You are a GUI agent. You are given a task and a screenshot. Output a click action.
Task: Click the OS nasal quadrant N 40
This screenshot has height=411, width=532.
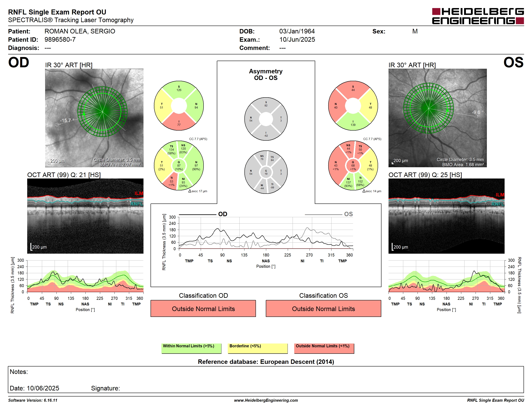(336, 106)
